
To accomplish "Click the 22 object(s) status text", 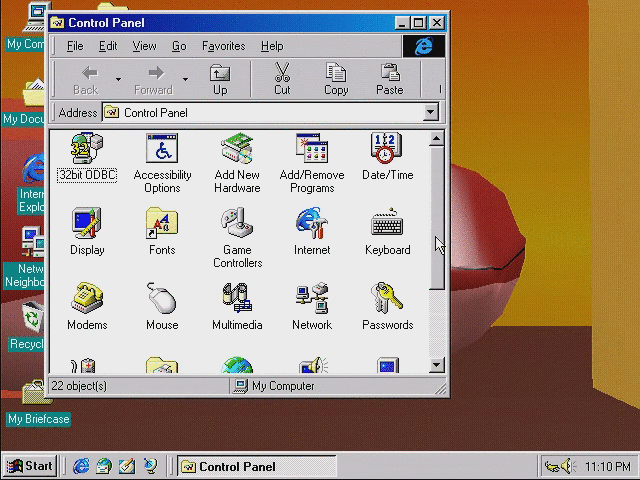I will click(x=79, y=386).
